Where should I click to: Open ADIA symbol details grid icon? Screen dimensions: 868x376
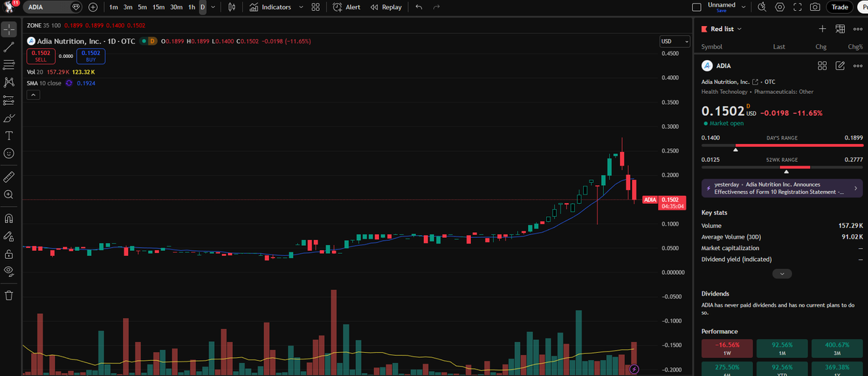tap(822, 66)
